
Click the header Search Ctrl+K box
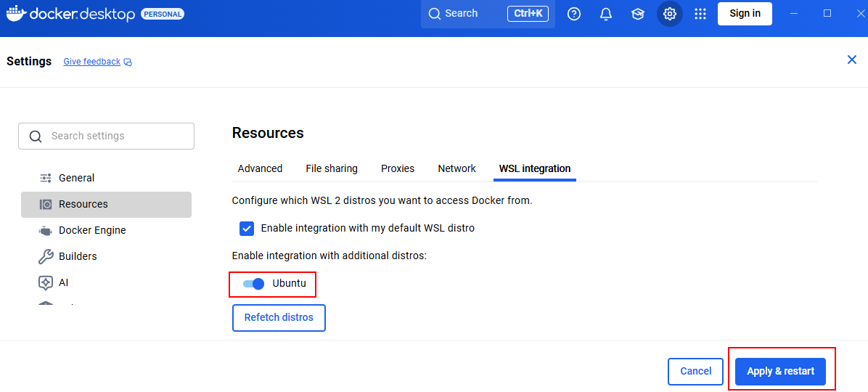(x=488, y=14)
